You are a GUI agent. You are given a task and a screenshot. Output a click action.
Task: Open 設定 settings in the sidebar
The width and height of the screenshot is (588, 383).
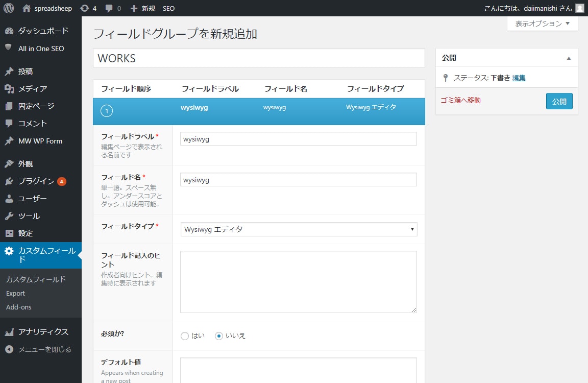(x=26, y=233)
